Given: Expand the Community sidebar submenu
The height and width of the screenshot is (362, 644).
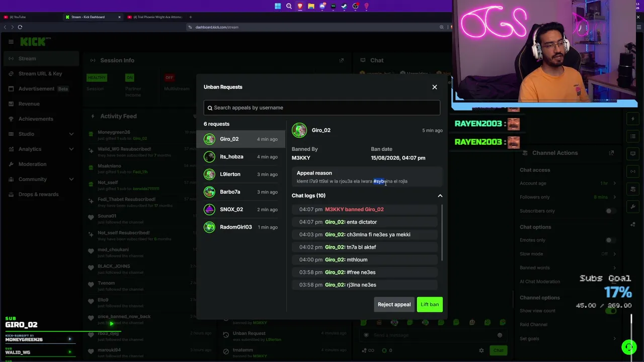Looking at the screenshot, I should [71, 179].
